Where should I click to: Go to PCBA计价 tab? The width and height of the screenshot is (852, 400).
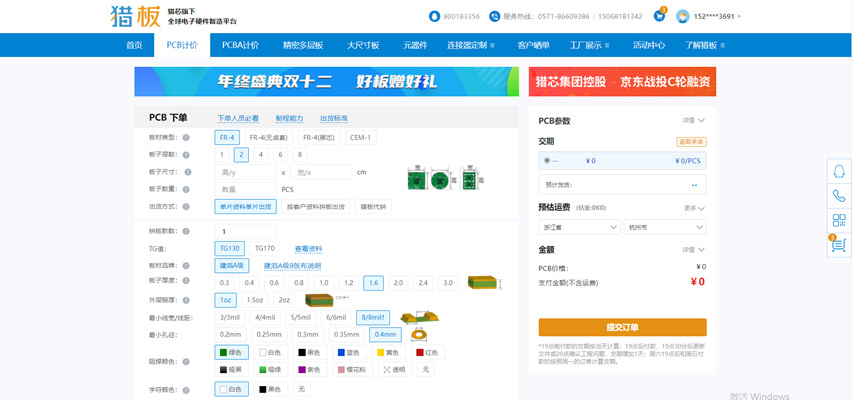pos(240,45)
